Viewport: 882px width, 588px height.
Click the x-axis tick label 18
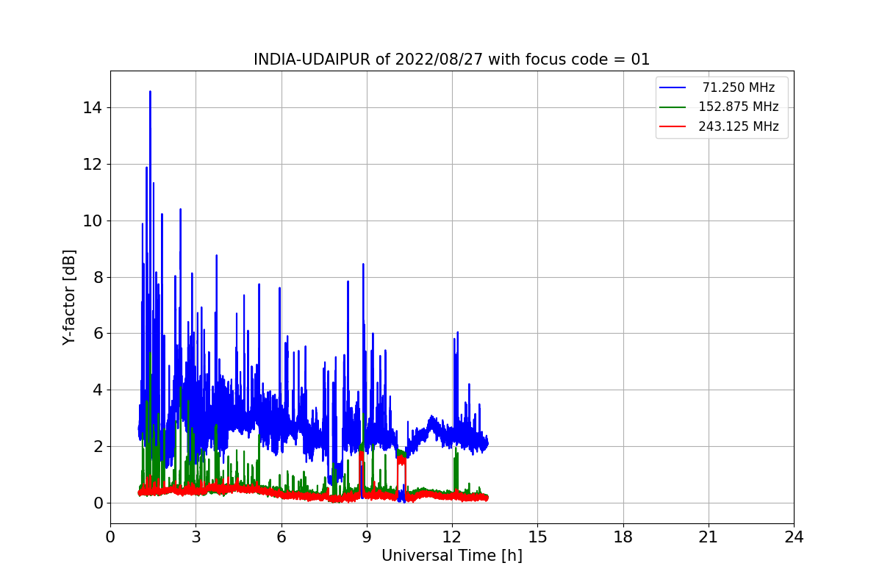coord(623,537)
